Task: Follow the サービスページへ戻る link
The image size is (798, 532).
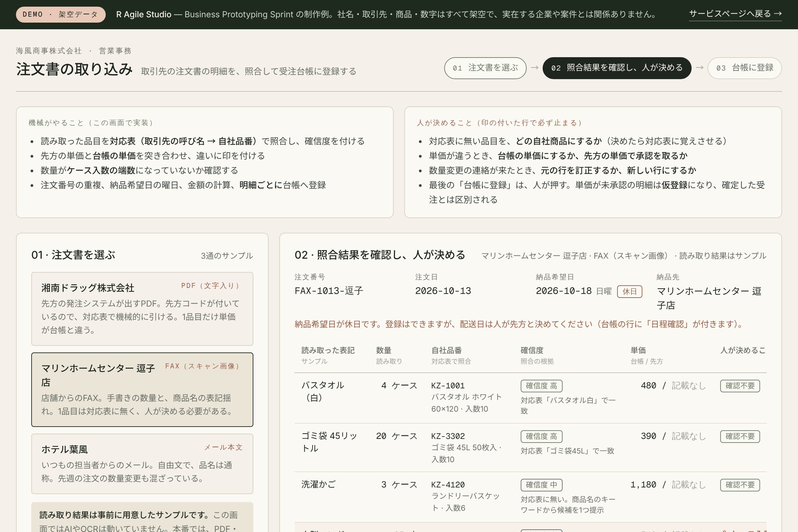Action: 735,14
